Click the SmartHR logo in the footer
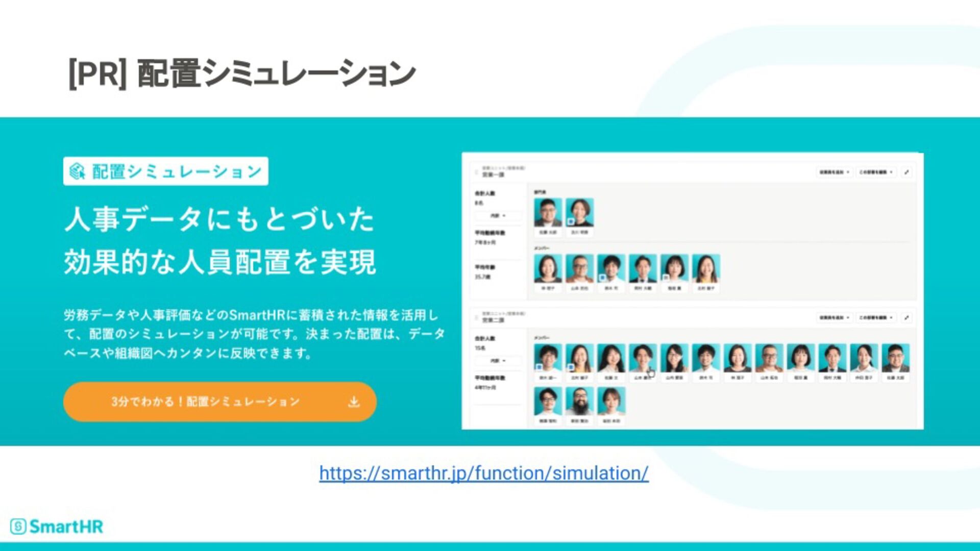Viewport: 980px width, 551px height. pyautogui.click(x=57, y=526)
